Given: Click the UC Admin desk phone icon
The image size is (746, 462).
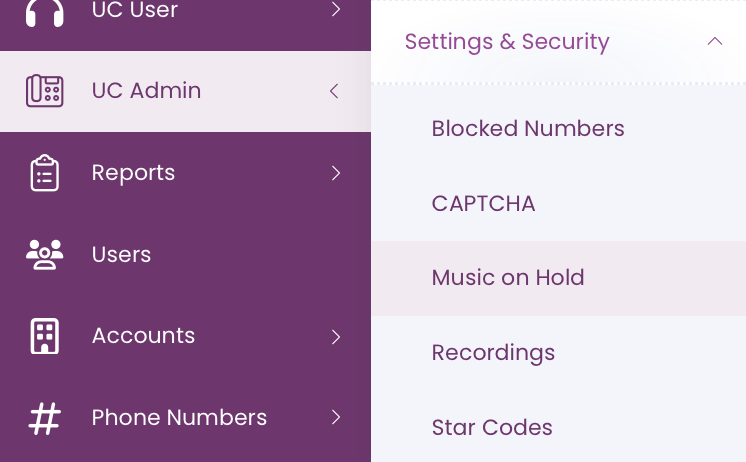Looking at the screenshot, I should pyautogui.click(x=45, y=90).
